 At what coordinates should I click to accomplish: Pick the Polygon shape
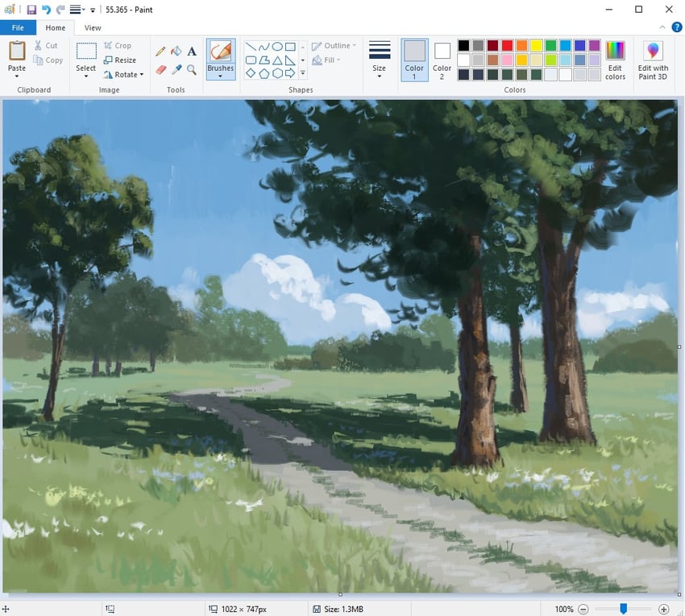tap(264, 60)
